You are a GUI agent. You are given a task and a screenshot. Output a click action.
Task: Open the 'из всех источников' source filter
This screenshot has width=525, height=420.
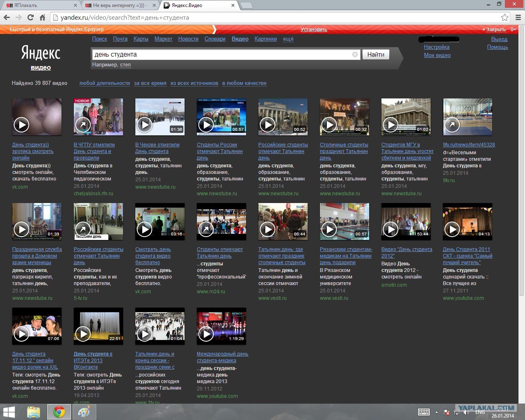tap(194, 83)
